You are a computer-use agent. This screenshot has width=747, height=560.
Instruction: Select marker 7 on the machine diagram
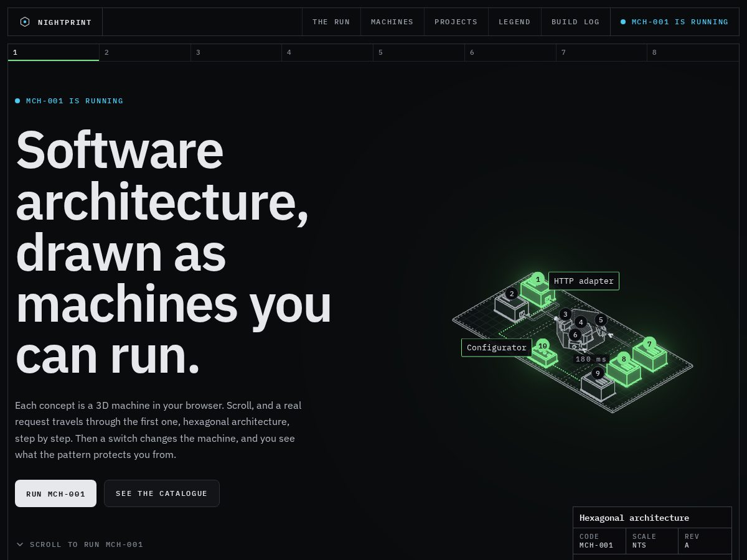click(x=649, y=344)
